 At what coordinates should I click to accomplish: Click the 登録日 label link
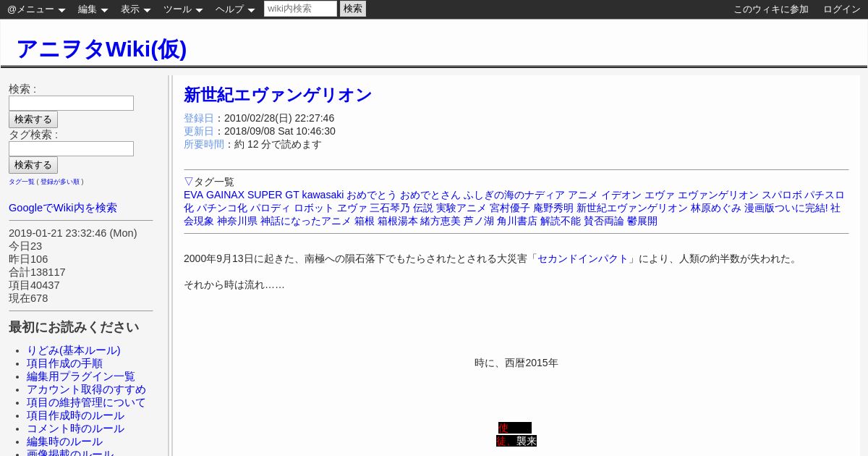199,118
